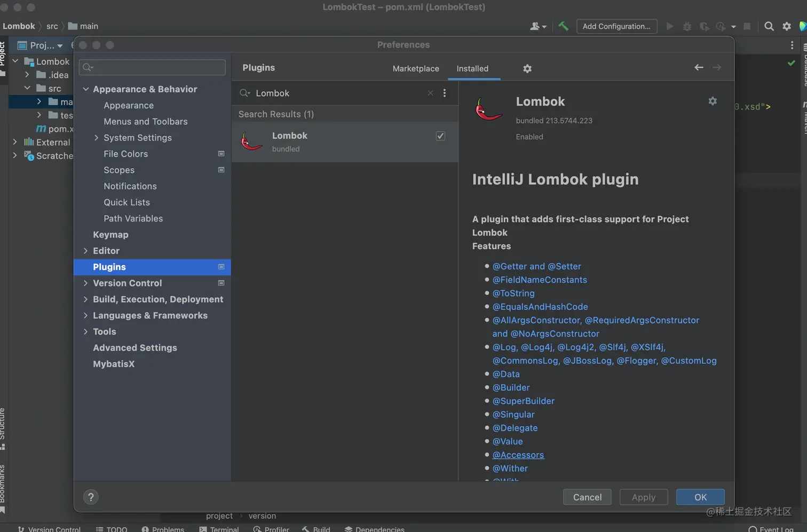Image resolution: width=807 pixels, height=532 pixels.
Task: Open the TODO tool window tab
Action: (112, 529)
